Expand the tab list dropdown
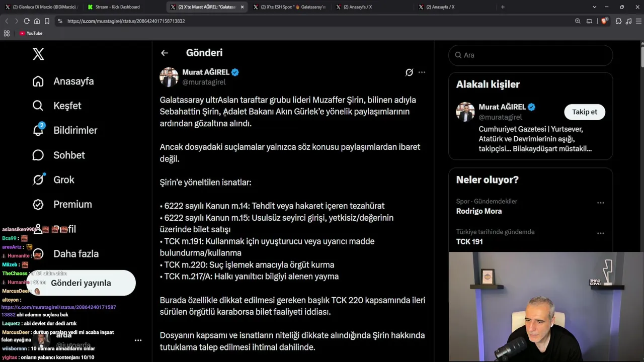 tap(594, 7)
